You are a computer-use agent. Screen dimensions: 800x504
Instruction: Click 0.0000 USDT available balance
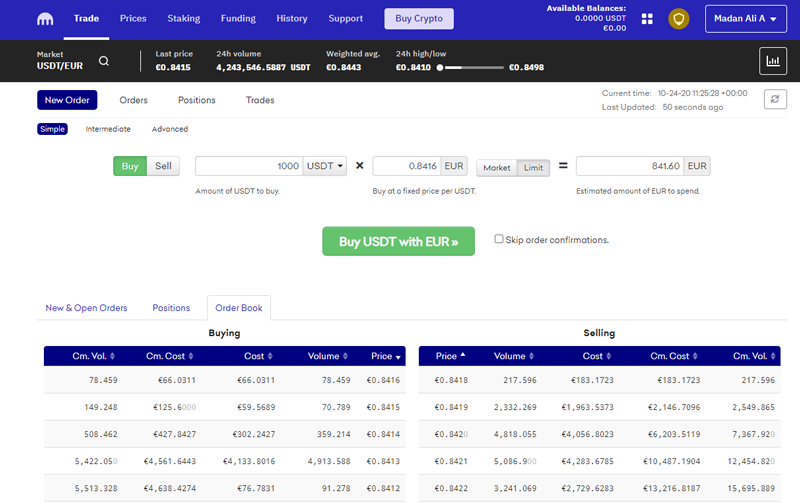pyautogui.click(x=601, y=18)
